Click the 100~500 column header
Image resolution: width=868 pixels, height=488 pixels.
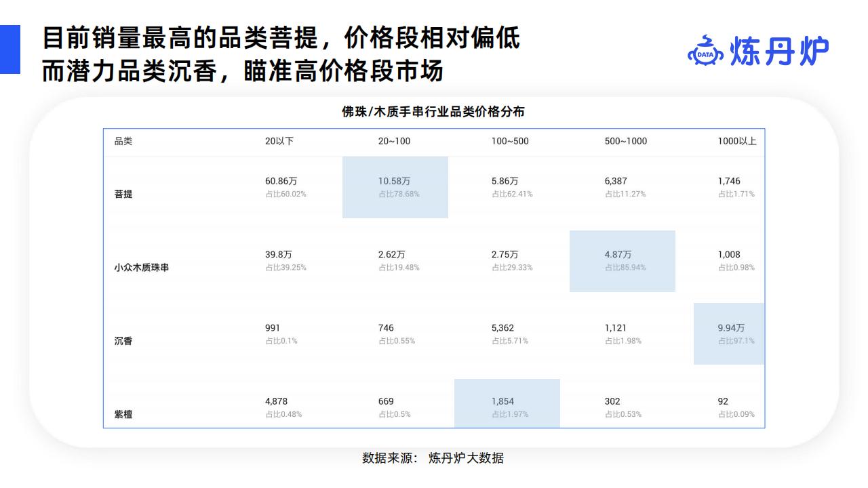(x=510, y=141)
